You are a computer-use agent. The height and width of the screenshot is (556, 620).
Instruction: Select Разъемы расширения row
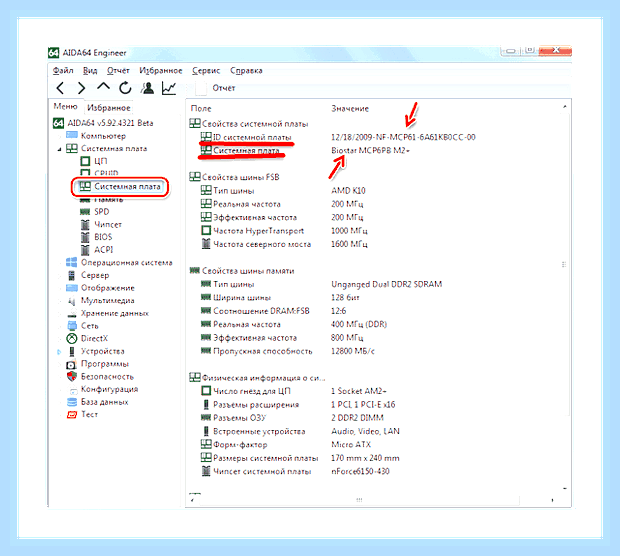(298, 405)
